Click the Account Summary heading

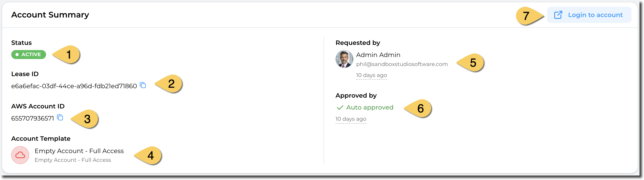(x=50, y=15)
